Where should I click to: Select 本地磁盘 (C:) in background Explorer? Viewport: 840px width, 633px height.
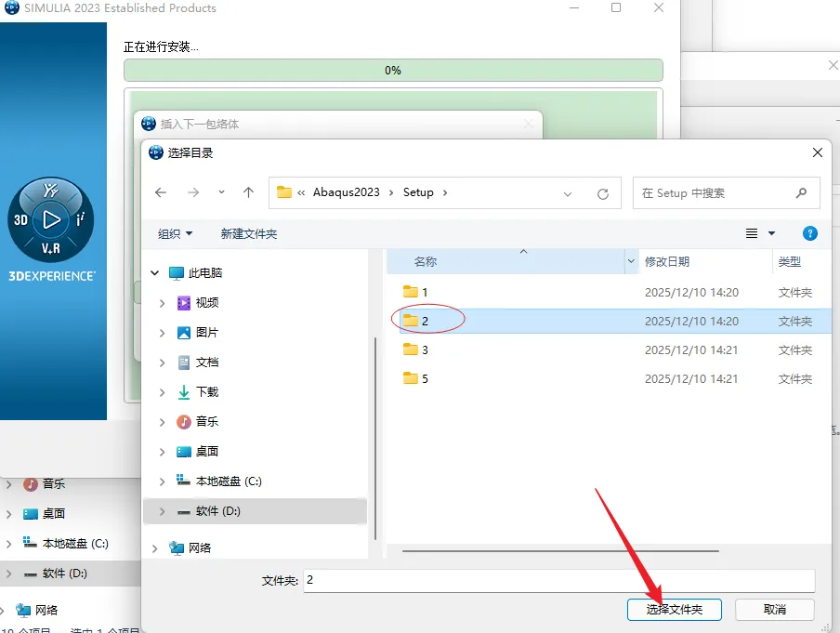point(75,544)
